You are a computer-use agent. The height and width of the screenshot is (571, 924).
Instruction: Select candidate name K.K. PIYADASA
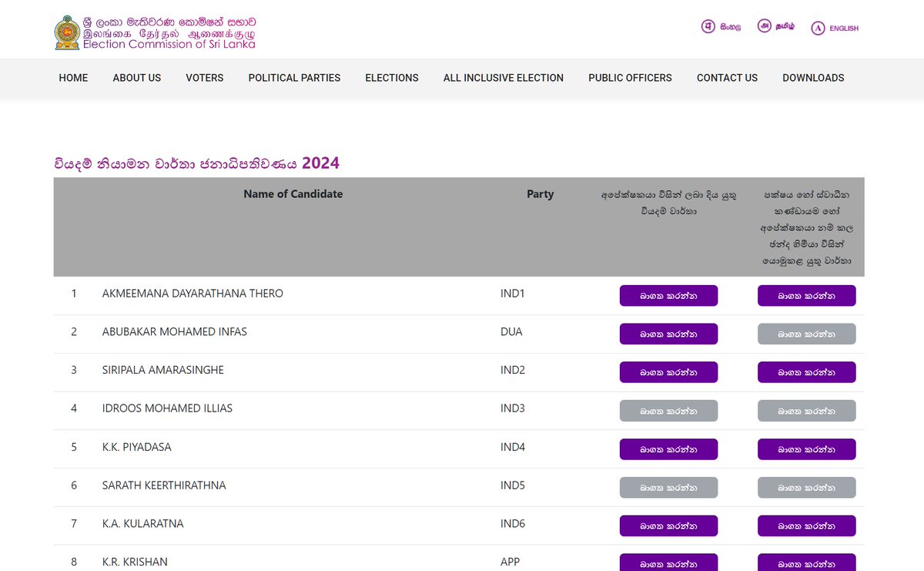click(x=137, y=447)
